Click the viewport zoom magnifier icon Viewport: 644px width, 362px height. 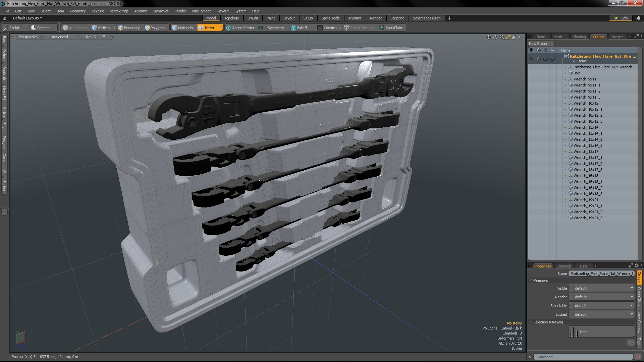[502, 37]
